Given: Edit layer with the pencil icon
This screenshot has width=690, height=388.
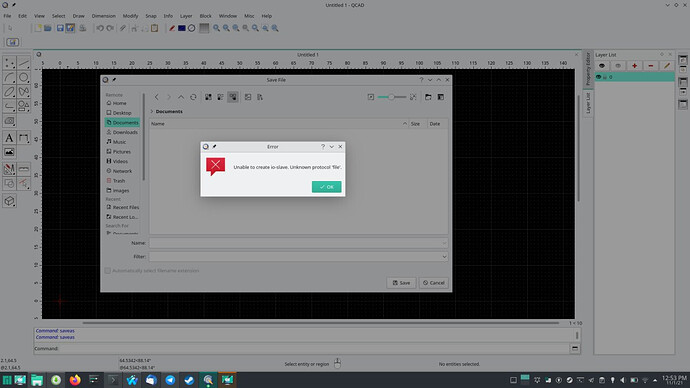Looking at the screenshot, I should (x=667, y=66).
